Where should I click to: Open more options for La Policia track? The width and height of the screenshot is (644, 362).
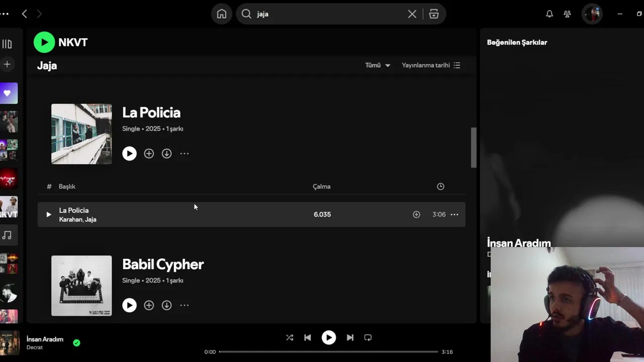pyautogui.click(x=454, y=214)
